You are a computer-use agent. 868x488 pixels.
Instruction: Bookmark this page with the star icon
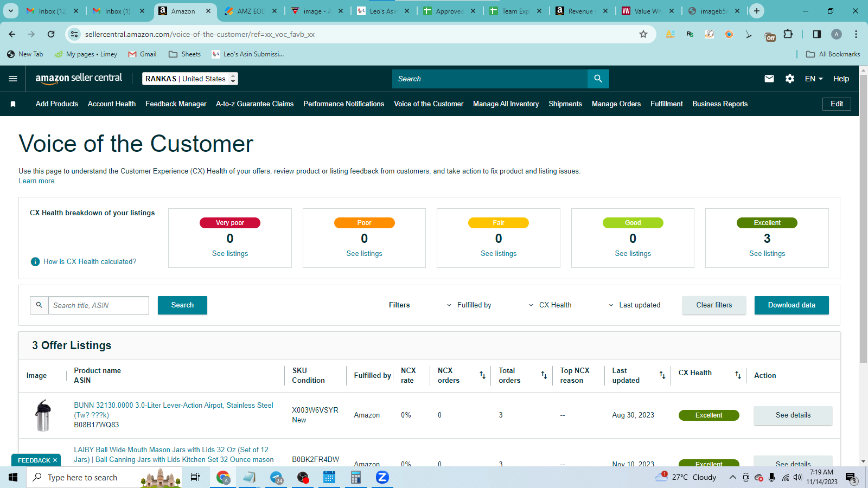643,34
